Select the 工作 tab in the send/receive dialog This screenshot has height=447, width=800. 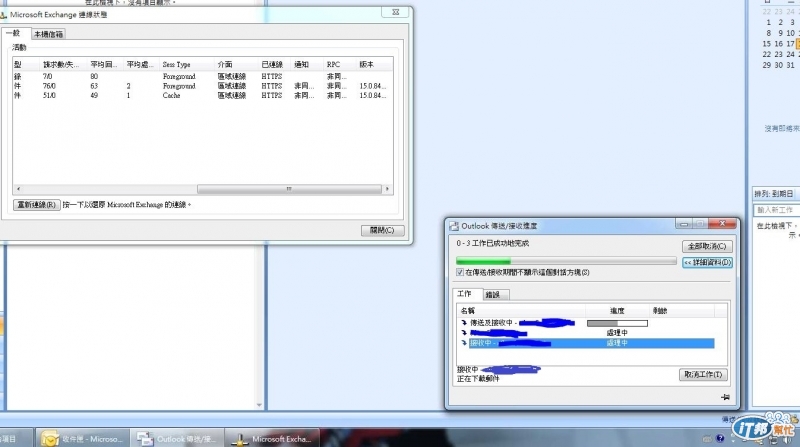click(465, 294)
